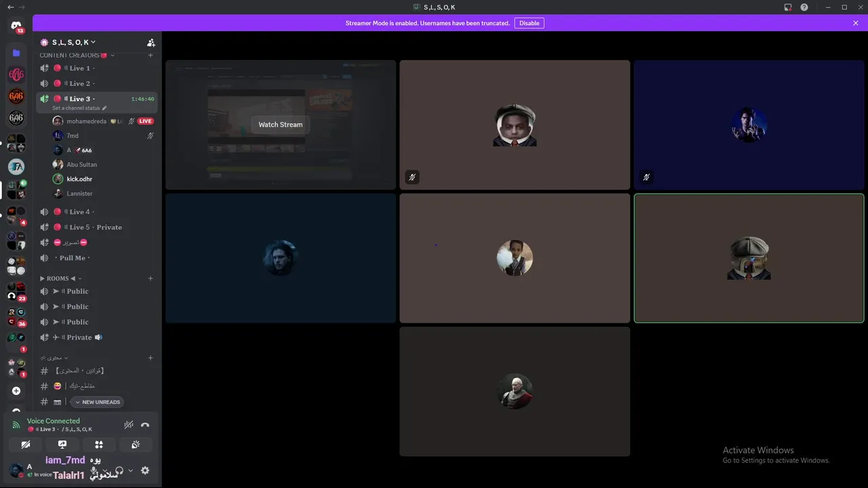This screenshot has width=868, height=488.
Task: Join Live 1 voice channel
Action: tap(97, 68)
